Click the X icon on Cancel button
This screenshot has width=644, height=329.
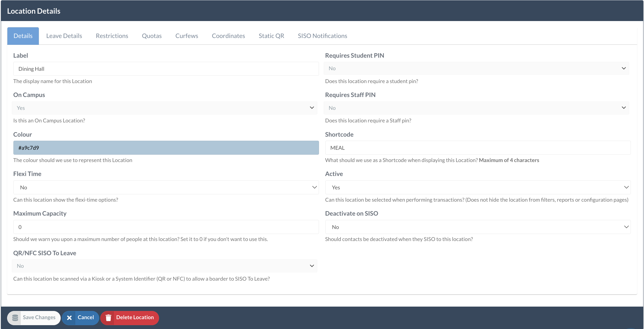pos(69,318)
